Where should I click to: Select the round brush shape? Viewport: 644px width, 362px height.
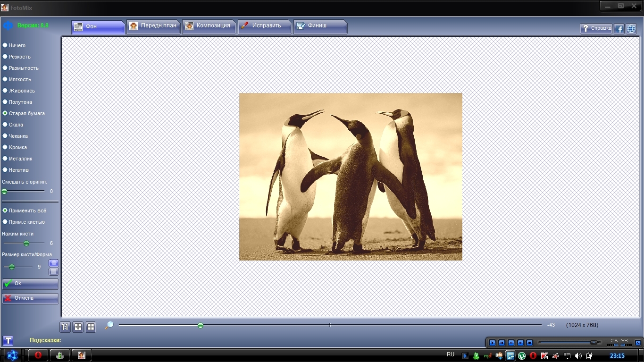[54, 263]
